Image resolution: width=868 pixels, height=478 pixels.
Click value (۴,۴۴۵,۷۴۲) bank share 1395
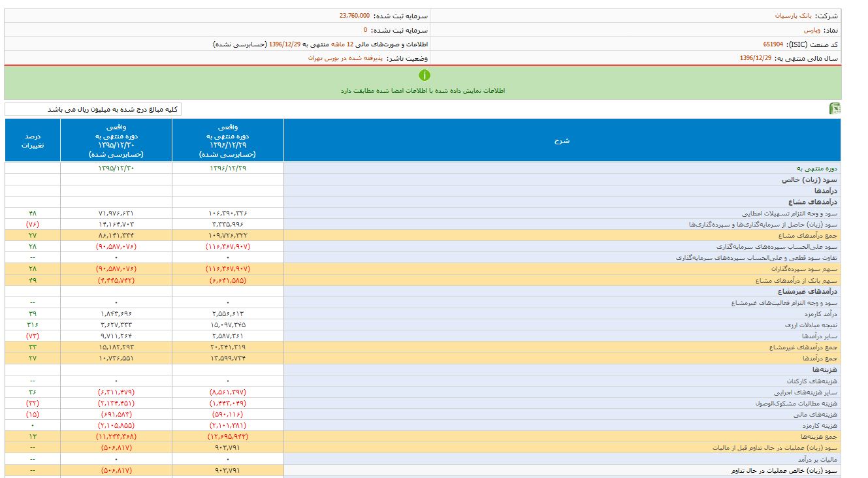[x=116, y=280]
